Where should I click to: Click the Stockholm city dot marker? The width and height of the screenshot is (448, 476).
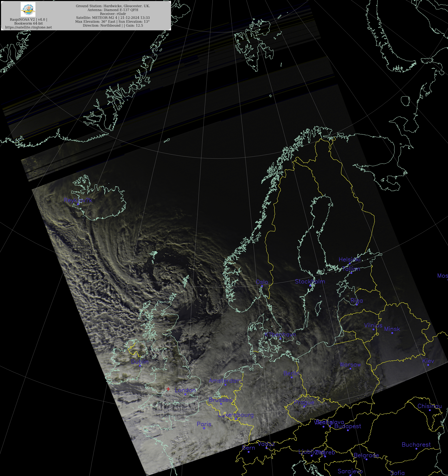click(310, 285)
